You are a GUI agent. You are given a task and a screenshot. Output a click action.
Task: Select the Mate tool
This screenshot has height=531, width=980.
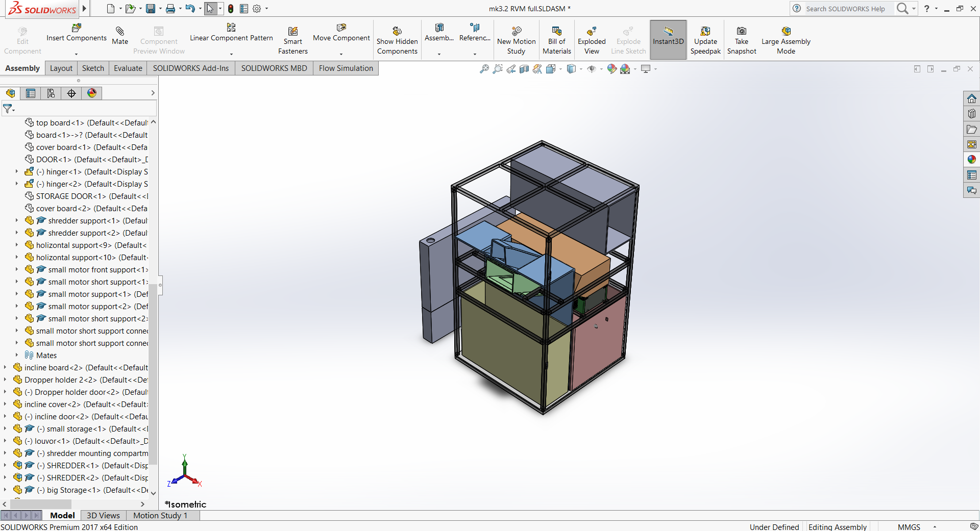[119, 36]
